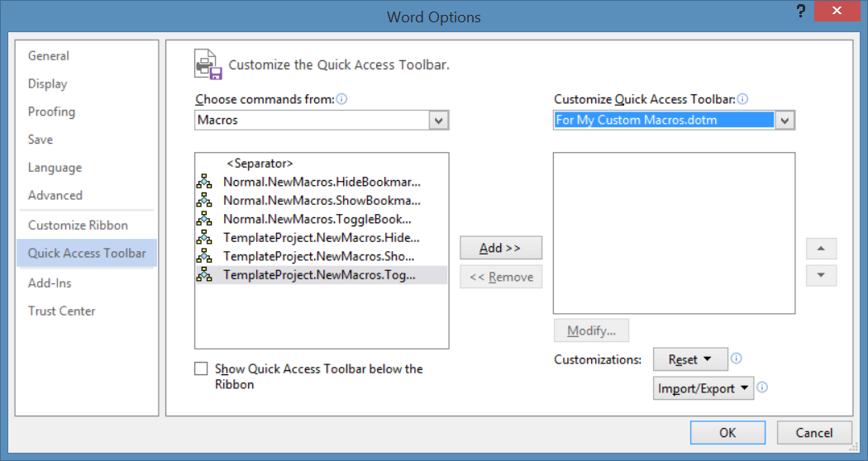Viewport: 868px width, 461px height.
Task: Click info icon beside Customize Quick Access Toolbar
Action: [x=742, y=99]
